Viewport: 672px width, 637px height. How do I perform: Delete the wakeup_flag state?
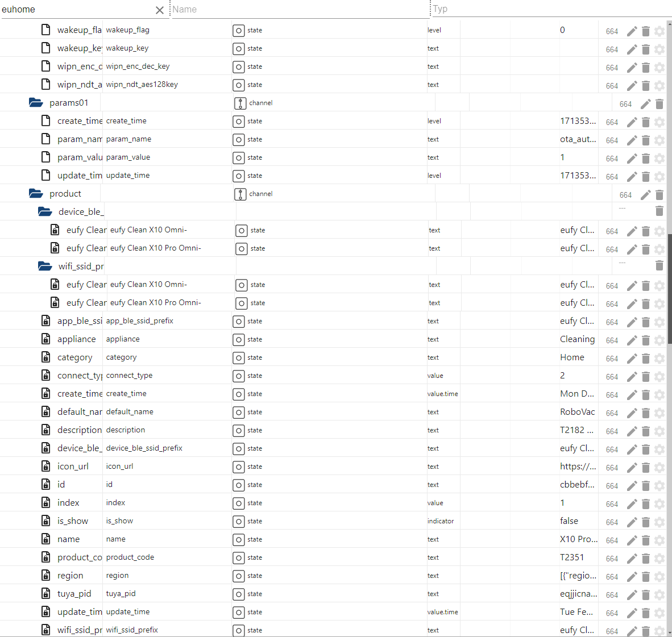646,31
